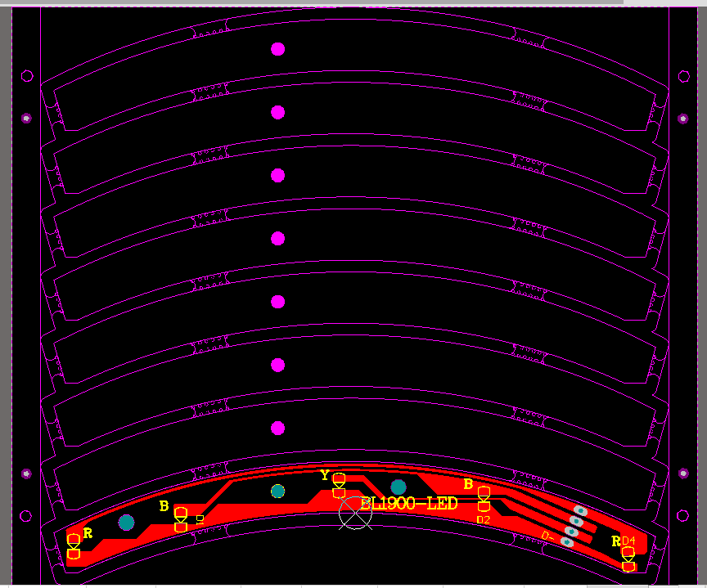Select the topmost magenta filled dot
The image size is (707, 588).
277,49
